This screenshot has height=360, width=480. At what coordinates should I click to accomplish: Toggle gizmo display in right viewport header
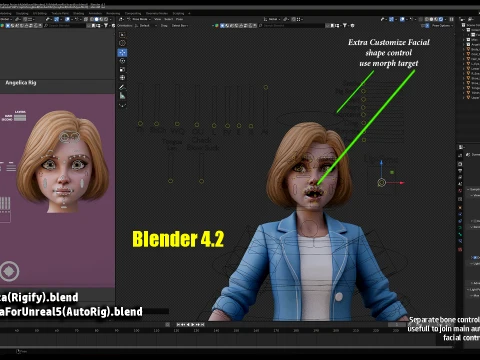(391, 19)
